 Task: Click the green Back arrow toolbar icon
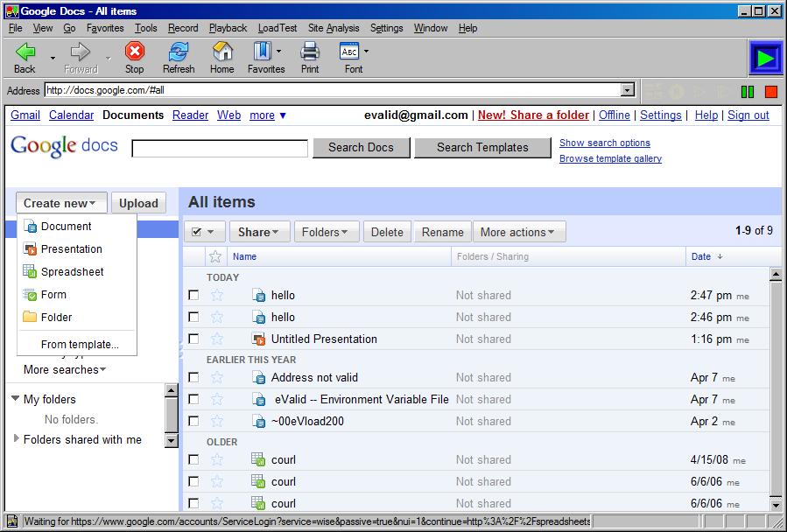coord(25,52)
